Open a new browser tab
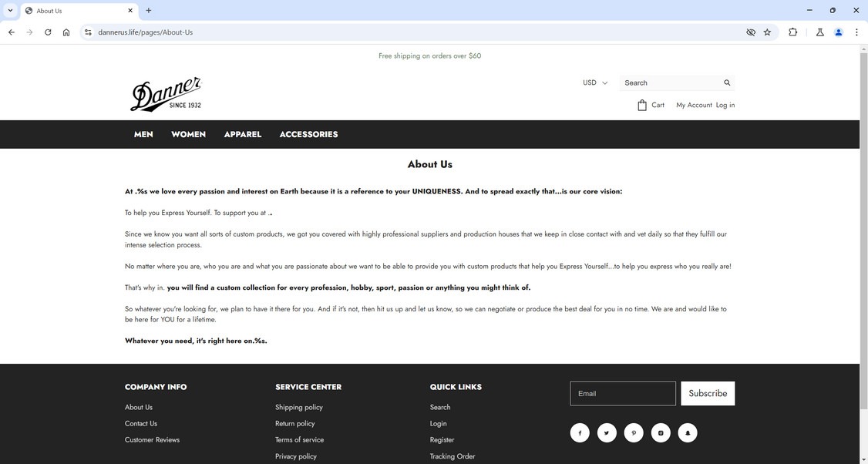This screenshot has height=464, width=868. click(x=148, y=11)
